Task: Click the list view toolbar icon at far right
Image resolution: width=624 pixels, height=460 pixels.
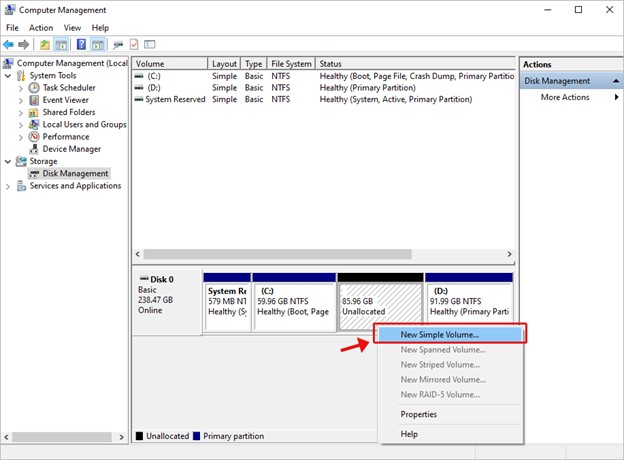Action: 150,45
